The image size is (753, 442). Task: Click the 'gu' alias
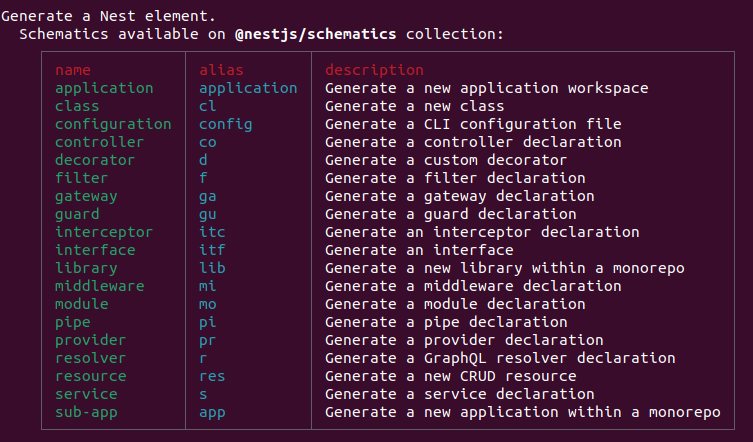click(208, 215)
